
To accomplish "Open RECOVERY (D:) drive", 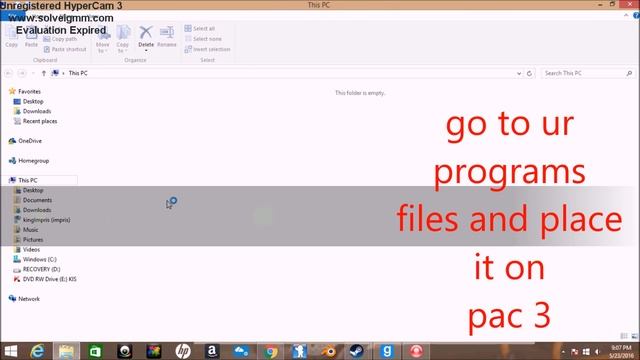I will point(37,269).
